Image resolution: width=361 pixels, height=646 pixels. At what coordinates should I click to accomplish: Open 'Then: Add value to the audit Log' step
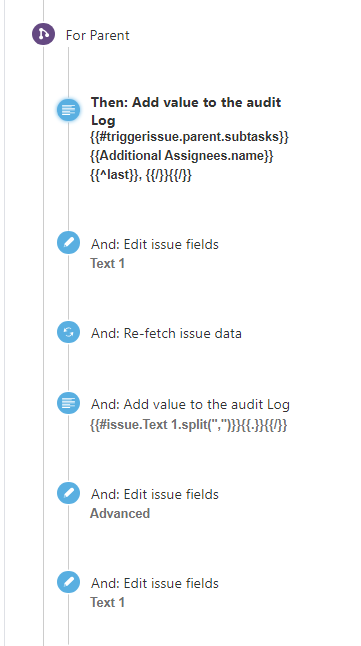point(186,111)
